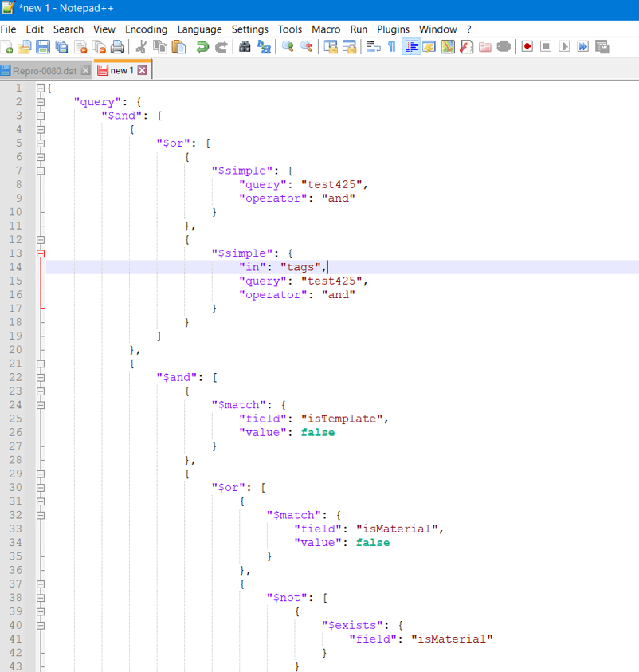Click the Zoom In magnifier icon
This screenshot has width=639, height=672.
[x=288, y=47]
